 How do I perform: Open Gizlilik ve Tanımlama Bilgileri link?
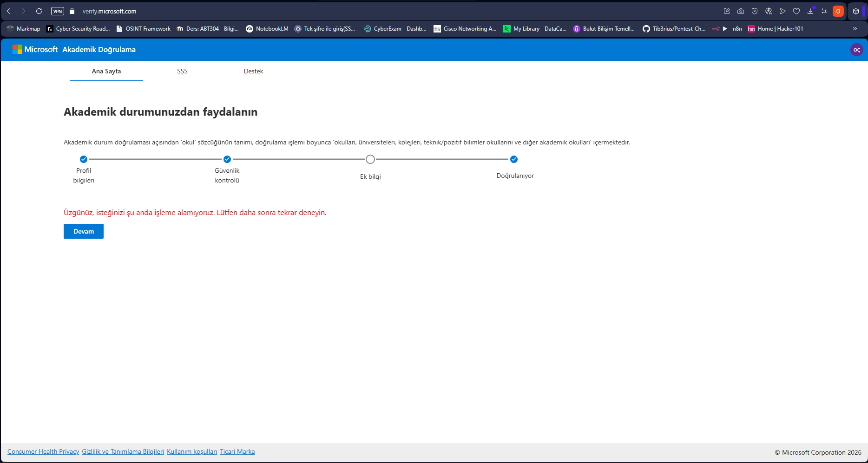pos(123,451)
